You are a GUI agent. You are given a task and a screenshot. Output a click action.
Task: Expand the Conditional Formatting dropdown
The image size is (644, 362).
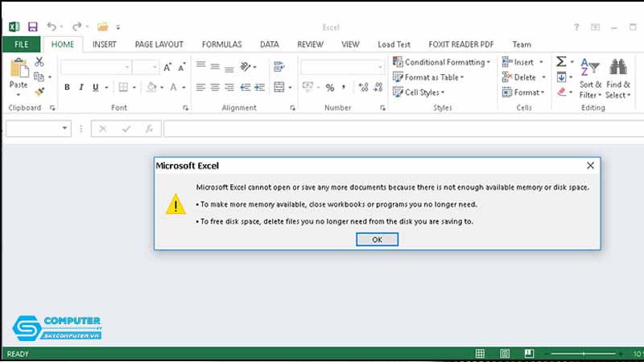click(x=441, y=62)
